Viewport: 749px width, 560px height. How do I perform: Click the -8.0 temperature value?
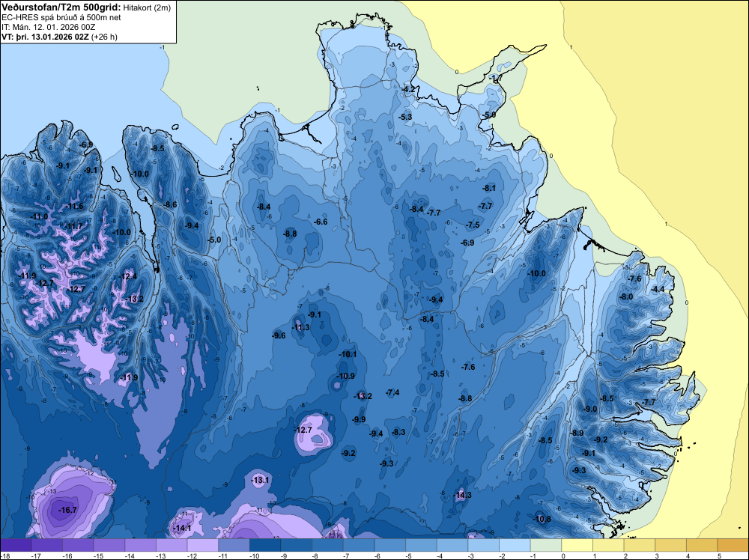pyautogui.click(x=625, y=296)
